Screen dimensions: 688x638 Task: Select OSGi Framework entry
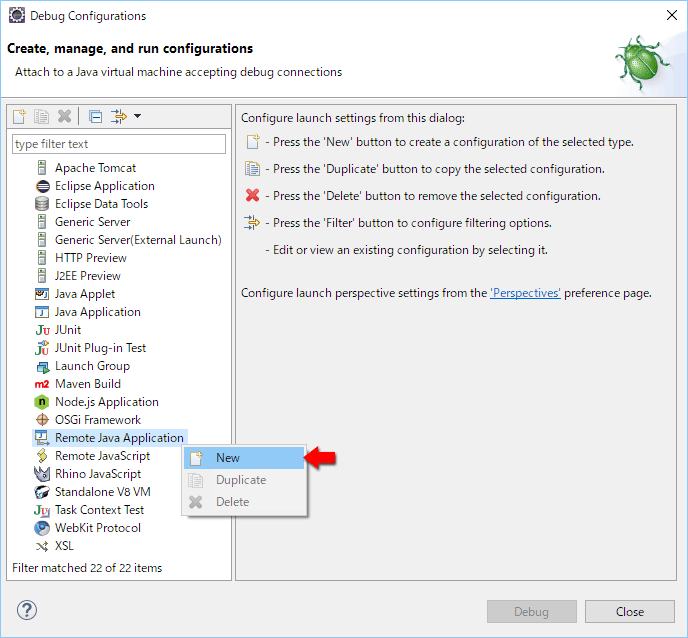[x=97, y=420]
